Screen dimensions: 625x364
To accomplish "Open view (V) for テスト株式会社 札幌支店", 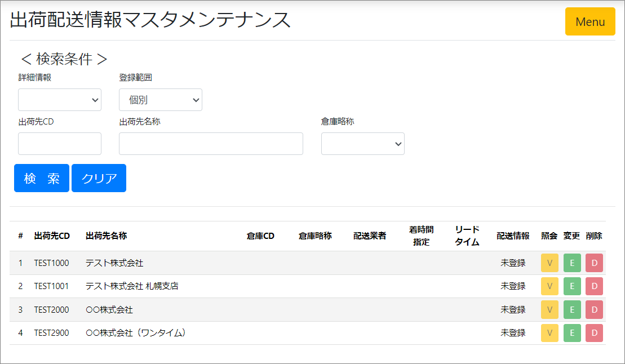I will point(549,286).
